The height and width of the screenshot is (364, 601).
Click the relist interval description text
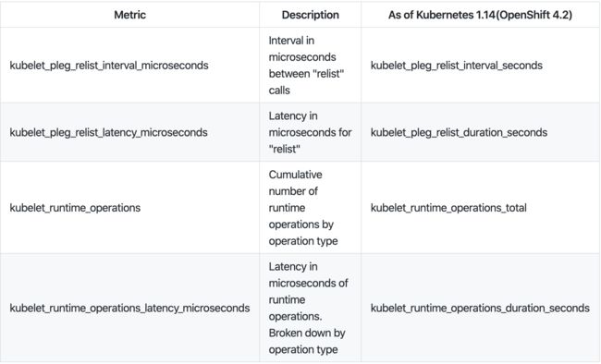click(x=306, y=66)
